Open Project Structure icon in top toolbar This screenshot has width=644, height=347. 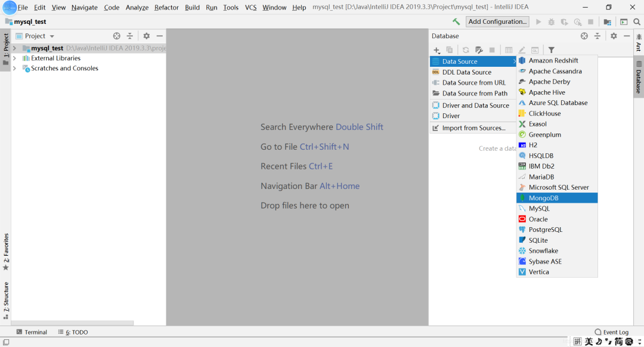(x=608, y=22)
